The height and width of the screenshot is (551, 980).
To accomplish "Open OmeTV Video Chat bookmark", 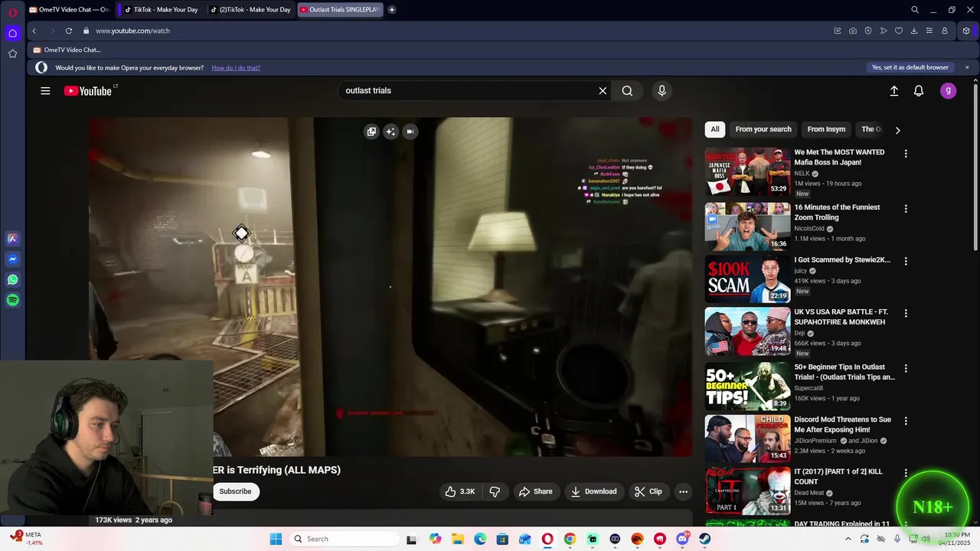I will click(x=67, y=50).
